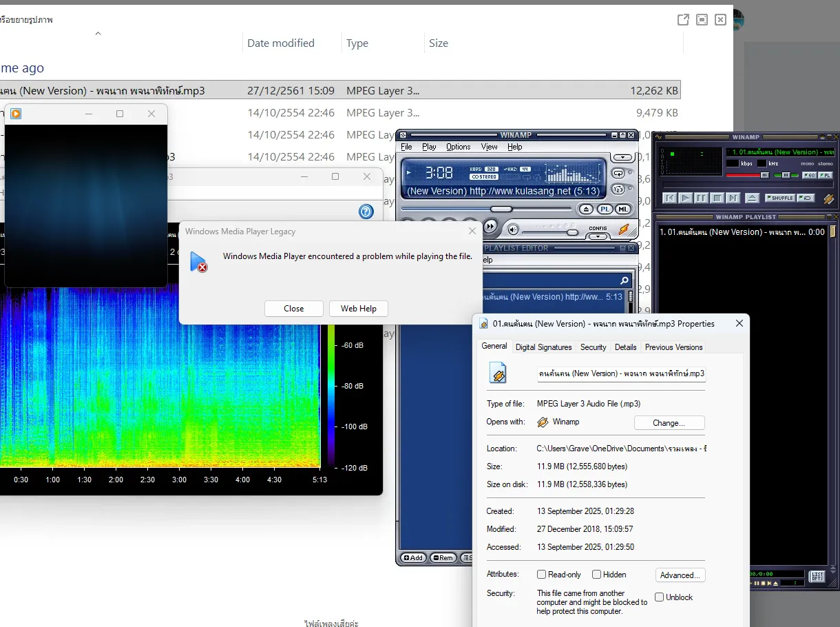Click previous track in classic Winamp
The image size is (840, 627).
click(x=670, y=198)
